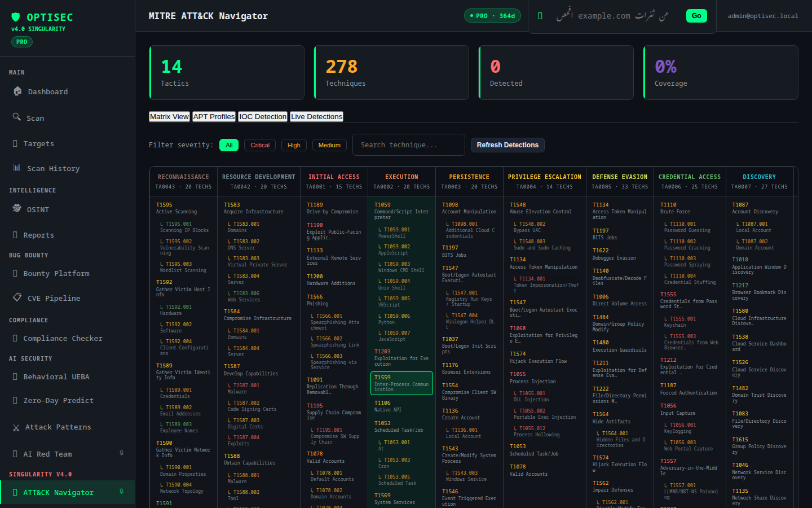Image resolution: width=812 pixels, height=508 pixels.
Task: Click the 0% Coverage stat card
Action: [721, 73]
